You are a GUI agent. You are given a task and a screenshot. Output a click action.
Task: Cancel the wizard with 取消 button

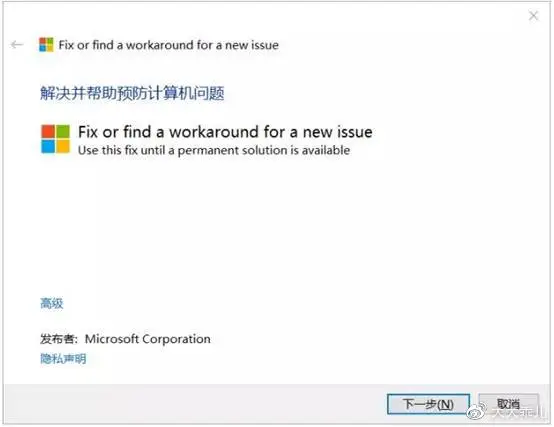tap(508, 403)
